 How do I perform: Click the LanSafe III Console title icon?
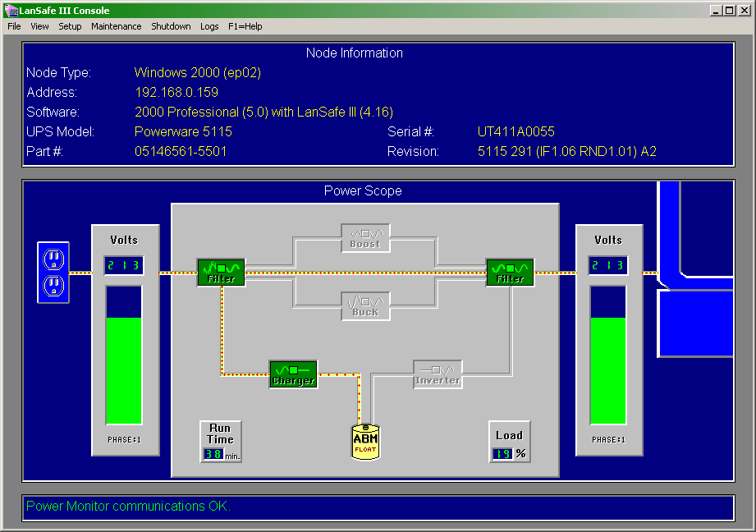click(11, 10)
